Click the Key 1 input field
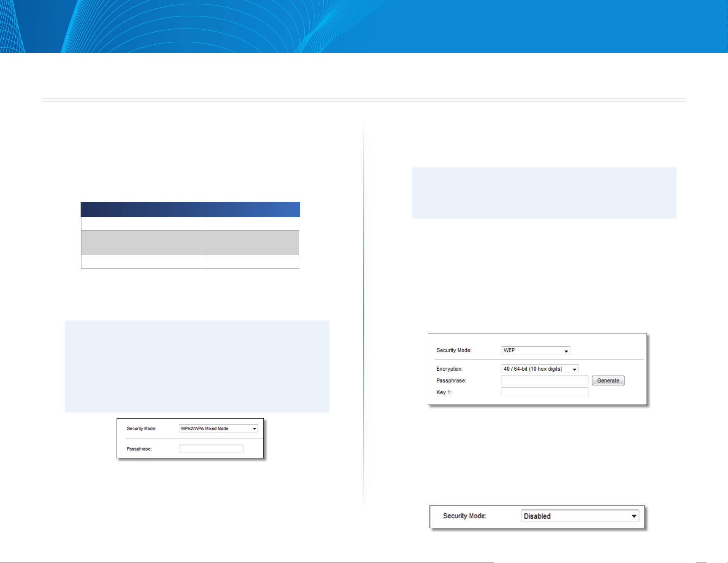 544,392
